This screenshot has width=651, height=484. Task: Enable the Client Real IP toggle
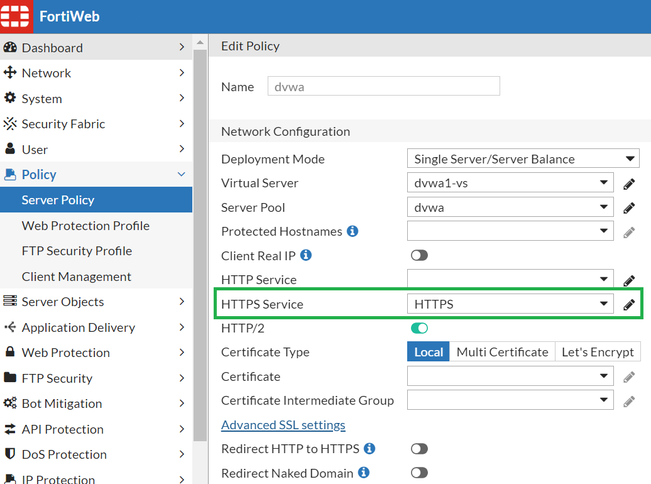point(418,256)
